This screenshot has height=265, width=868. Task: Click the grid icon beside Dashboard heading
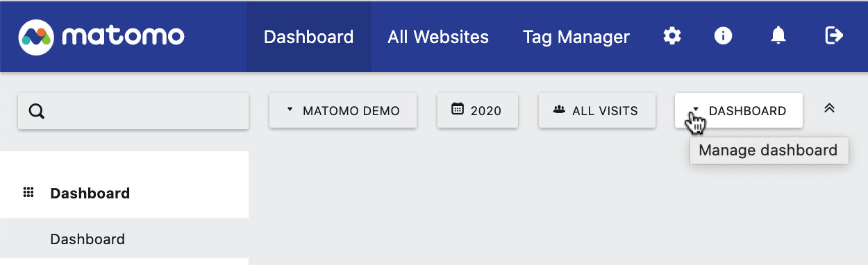tap(29, 193)
